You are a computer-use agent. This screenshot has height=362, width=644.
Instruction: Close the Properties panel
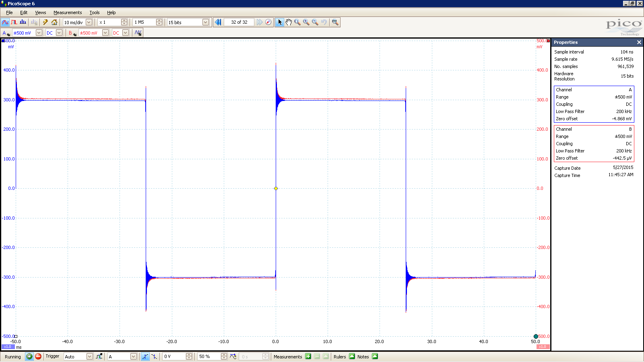(x=639, y=42)
